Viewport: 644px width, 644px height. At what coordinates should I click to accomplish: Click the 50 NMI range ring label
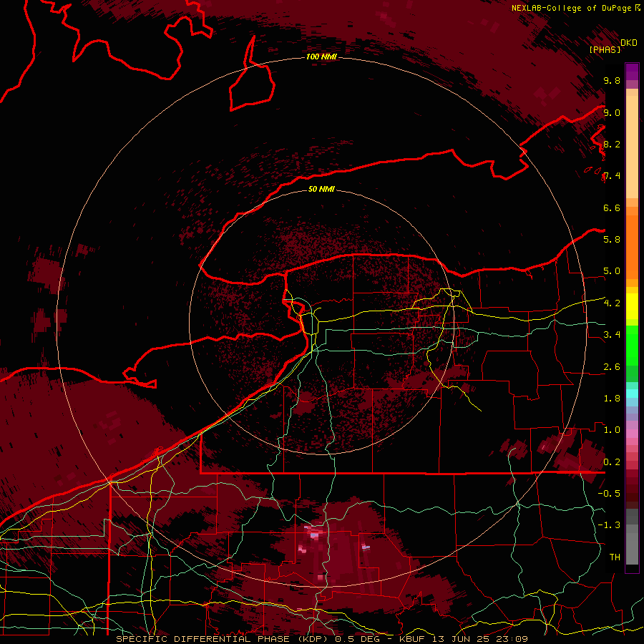pyautogui.click(x=321, y=189)
